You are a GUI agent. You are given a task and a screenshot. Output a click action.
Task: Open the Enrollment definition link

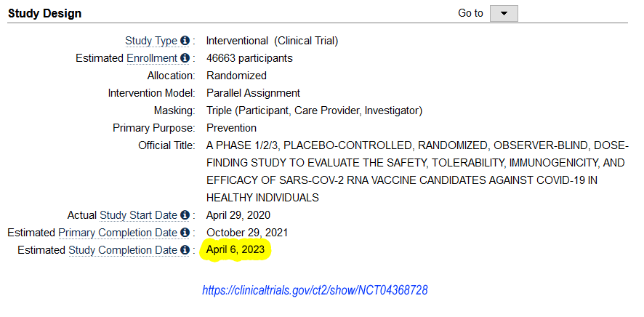point(151,58)
